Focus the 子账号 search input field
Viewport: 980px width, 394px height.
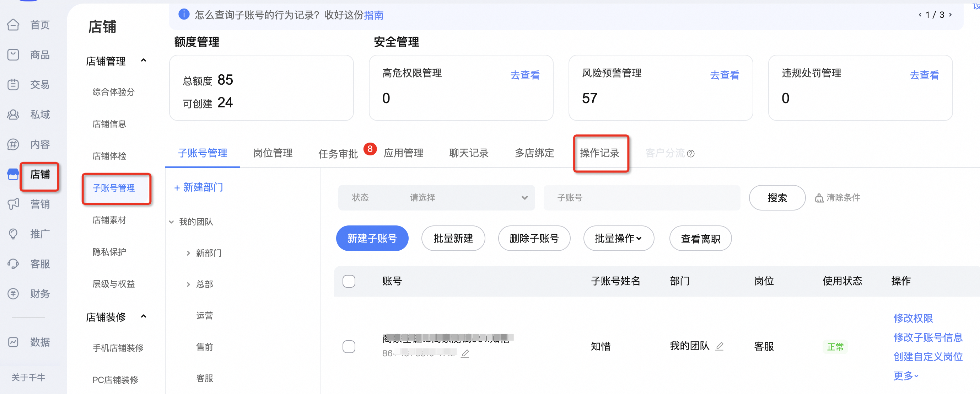click(x=642, y=198)
